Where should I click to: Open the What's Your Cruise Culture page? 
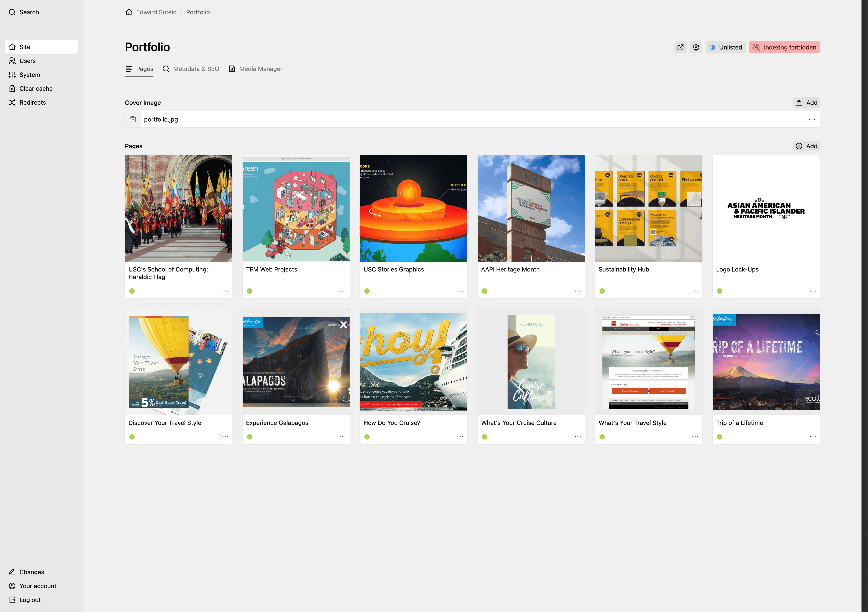519,423
